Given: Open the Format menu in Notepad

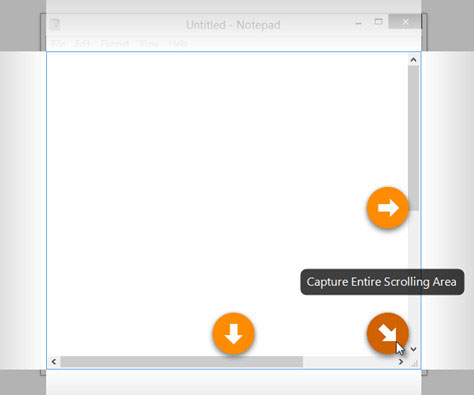Looking at the screenshot, I should (115, 44).
